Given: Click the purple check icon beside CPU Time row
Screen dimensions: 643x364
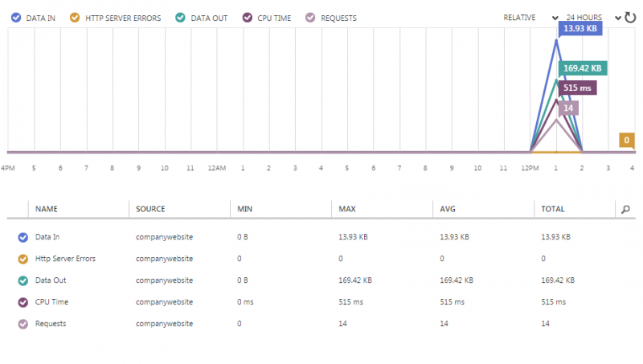Looking at the screenshot, I should click(x=23, y=302).
